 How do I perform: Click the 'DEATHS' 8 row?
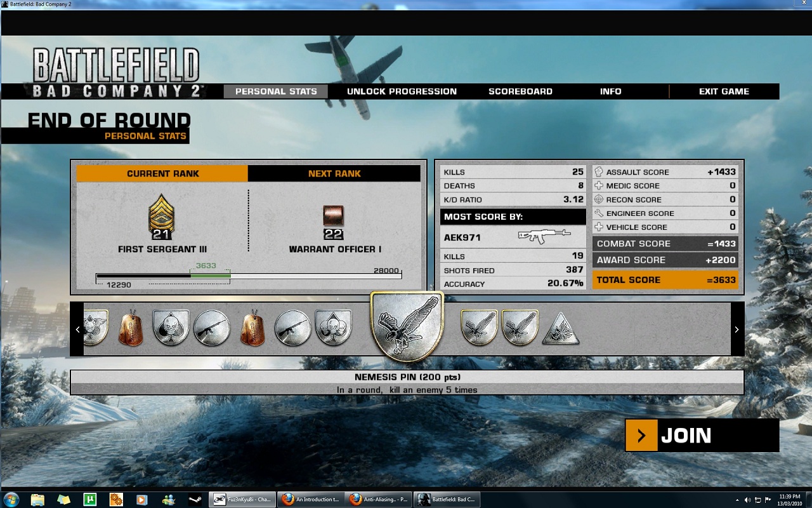pyautogui.click(x=513, y=185)
